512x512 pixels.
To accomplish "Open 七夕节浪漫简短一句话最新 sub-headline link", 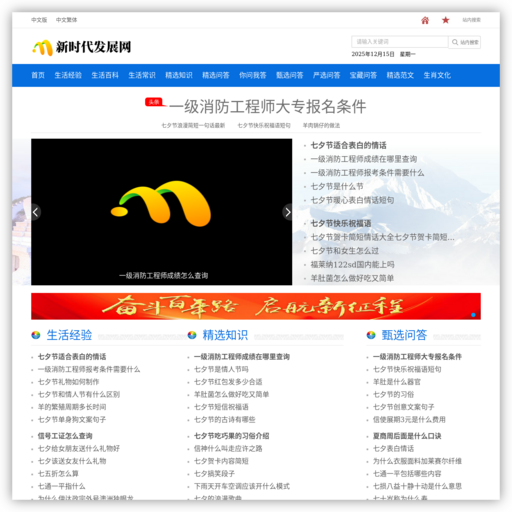I will (x=193, y=126).
